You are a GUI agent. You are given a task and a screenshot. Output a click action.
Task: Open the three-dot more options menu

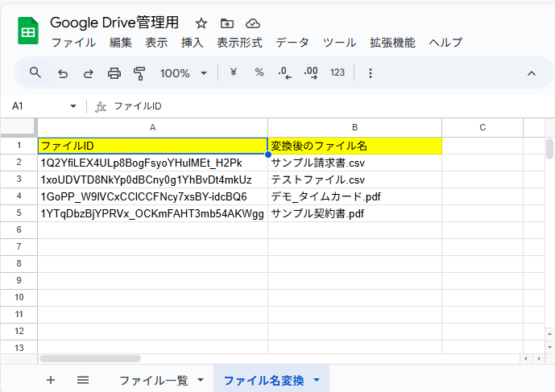tap(370, 73)
